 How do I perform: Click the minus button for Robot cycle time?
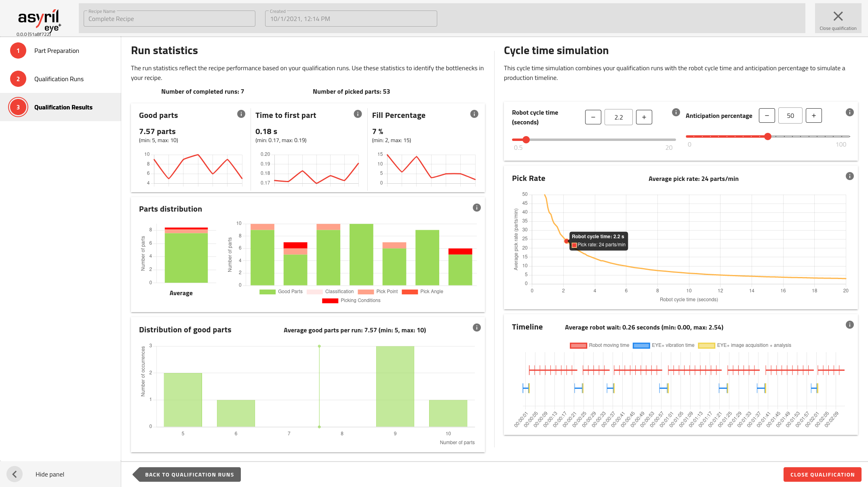[593, 117]
